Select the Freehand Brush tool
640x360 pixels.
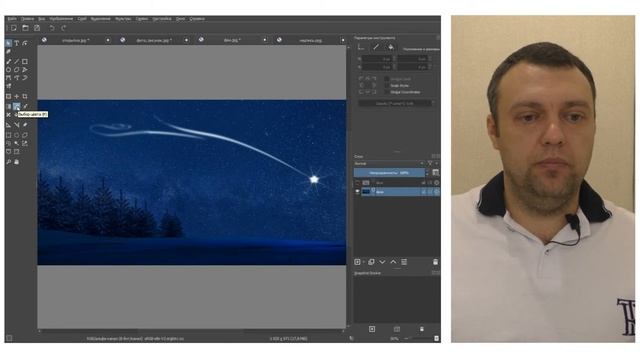point(9,62)
